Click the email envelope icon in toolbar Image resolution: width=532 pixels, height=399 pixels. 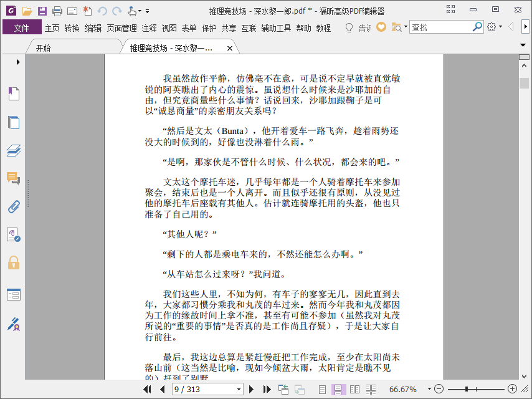coord(72,12)
